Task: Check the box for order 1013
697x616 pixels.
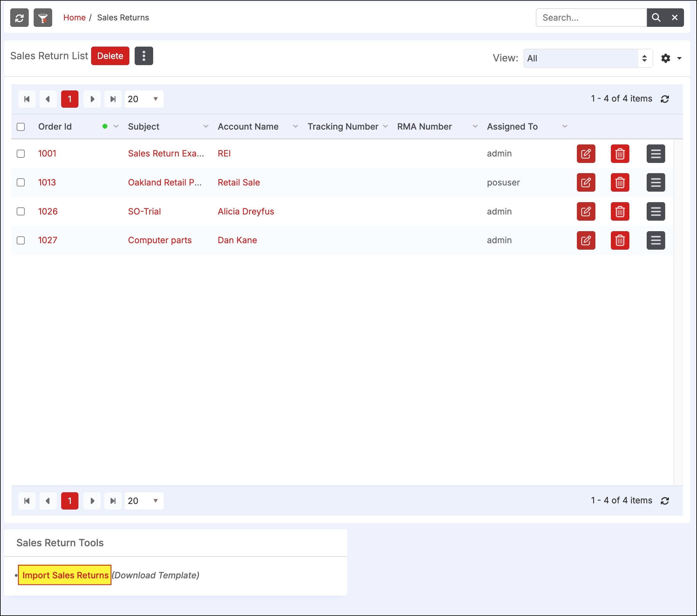Action: coord(21,183)
